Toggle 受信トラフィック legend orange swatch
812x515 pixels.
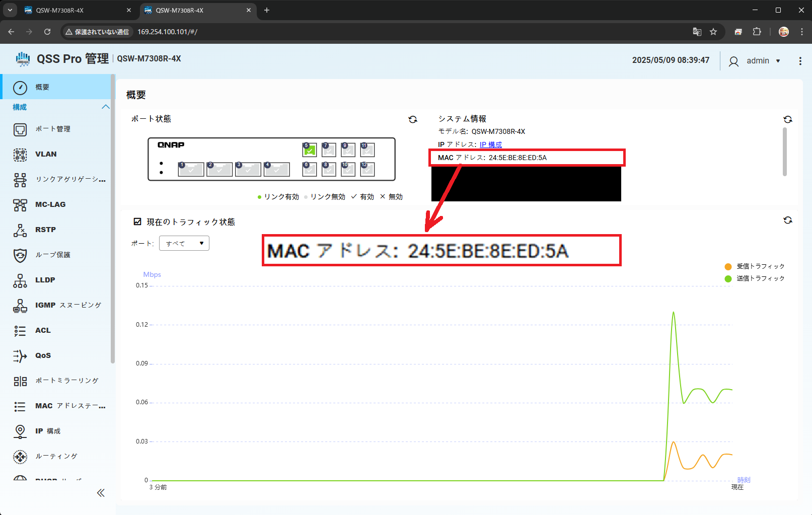[728, 267]
